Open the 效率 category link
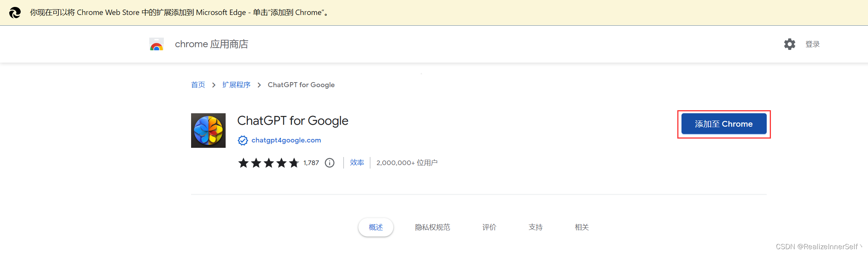The image size is (868, 253). (357, 163)
